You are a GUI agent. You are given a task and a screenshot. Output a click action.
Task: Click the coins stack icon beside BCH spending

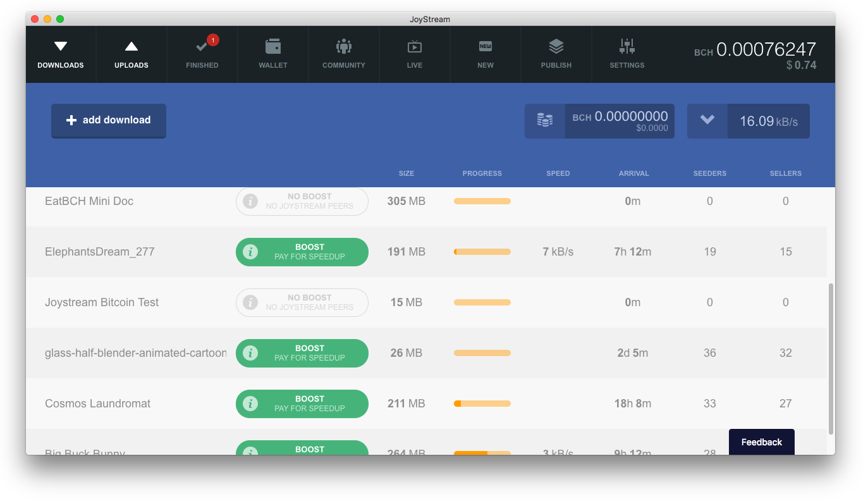[x=545, y=120]
